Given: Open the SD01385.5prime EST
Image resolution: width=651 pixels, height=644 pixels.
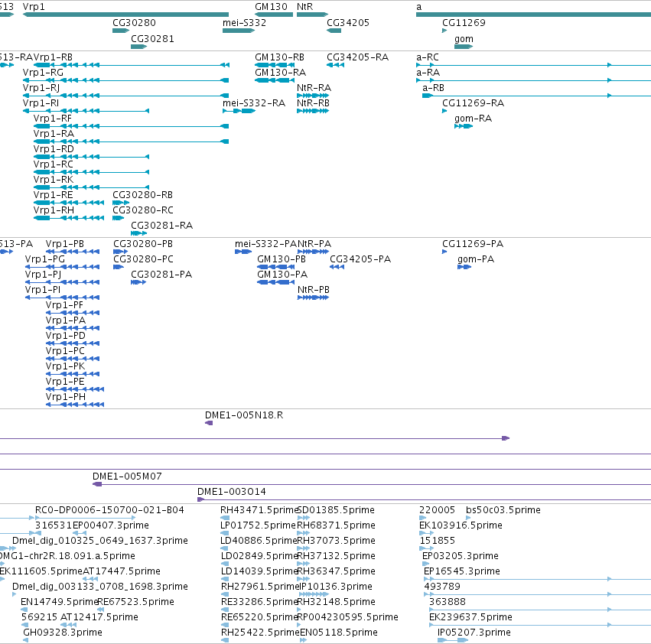Looking at the screenshot, I should click(304, 518).
